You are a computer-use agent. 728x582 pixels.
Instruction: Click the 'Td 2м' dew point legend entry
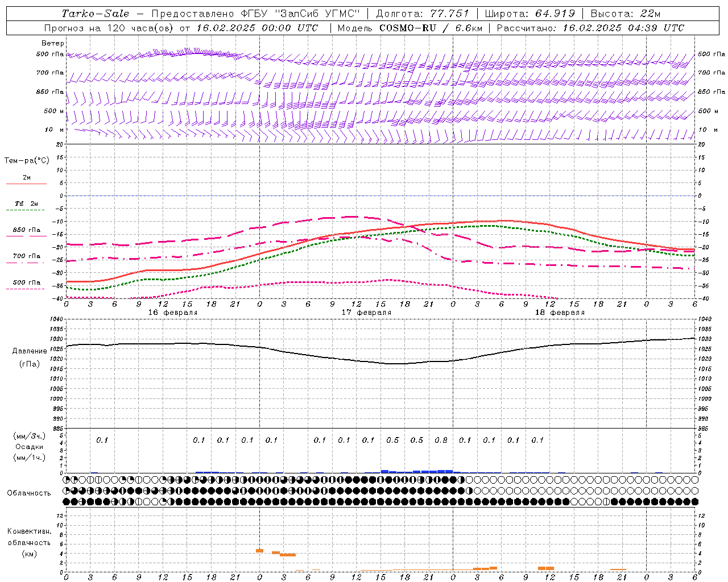26,203
